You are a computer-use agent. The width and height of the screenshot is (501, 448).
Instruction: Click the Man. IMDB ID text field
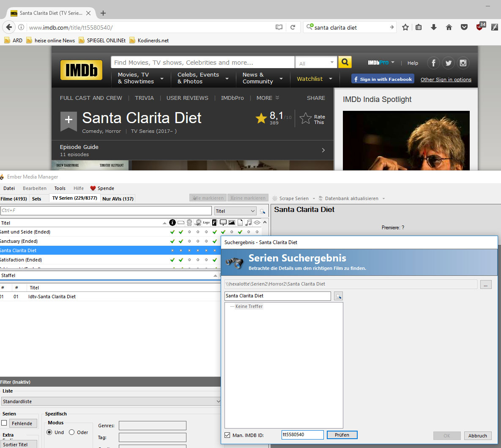(x=303, y=435)
